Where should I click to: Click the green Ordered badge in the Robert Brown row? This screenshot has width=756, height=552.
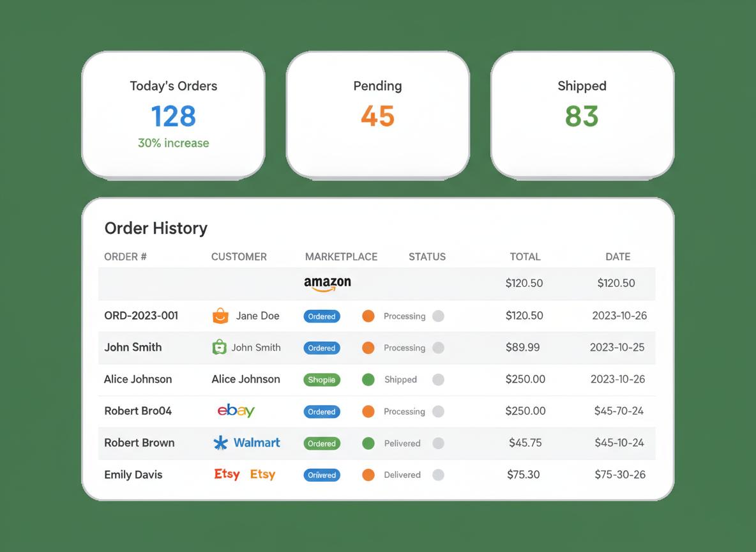tap(322, 443)
